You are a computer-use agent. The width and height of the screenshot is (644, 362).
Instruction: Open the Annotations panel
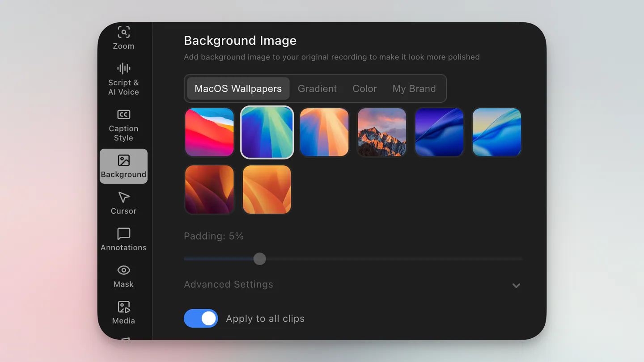(123, 240)
